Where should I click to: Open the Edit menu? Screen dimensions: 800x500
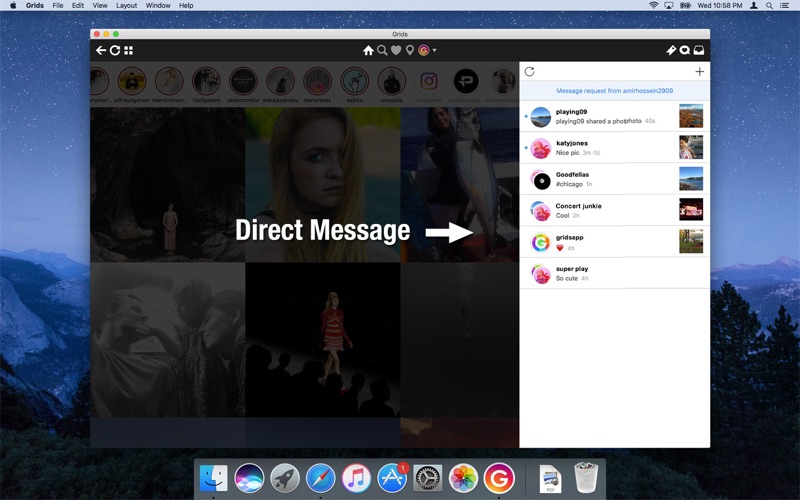78,6
